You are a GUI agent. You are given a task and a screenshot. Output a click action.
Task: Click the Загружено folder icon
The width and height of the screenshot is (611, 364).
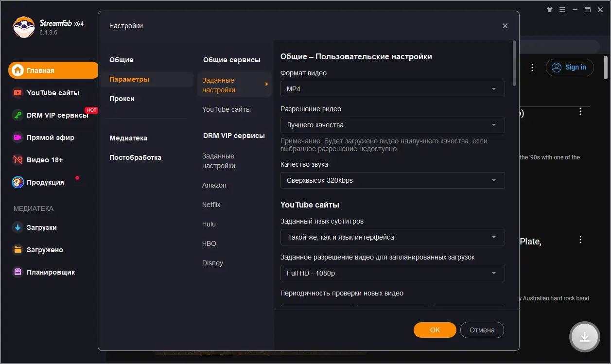[18, 250]
